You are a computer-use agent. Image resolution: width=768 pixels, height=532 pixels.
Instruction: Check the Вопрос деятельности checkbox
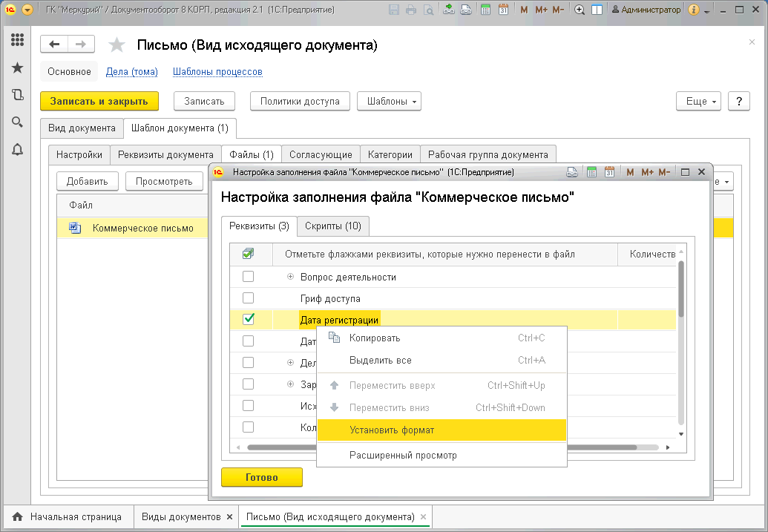(x=249, y=276)
